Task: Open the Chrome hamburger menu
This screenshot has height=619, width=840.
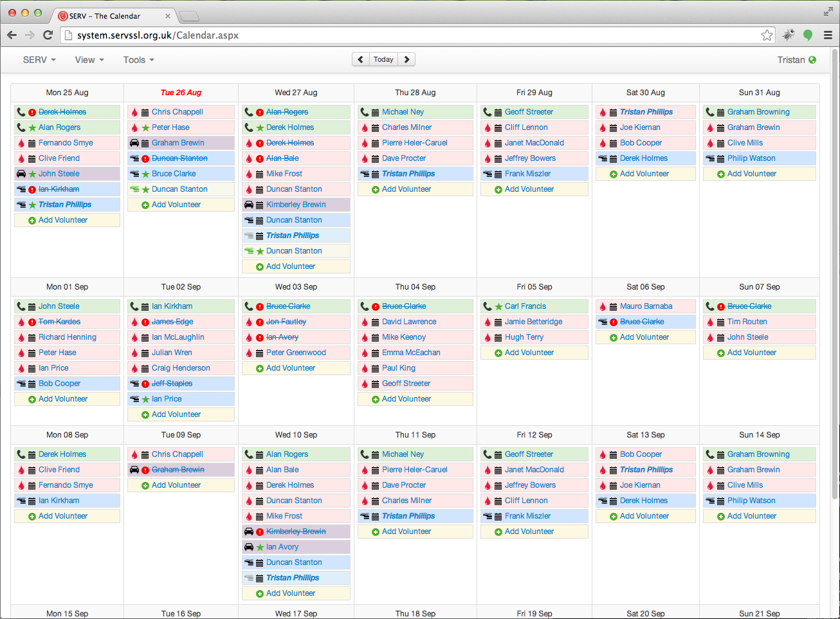Action: (828, 35)
